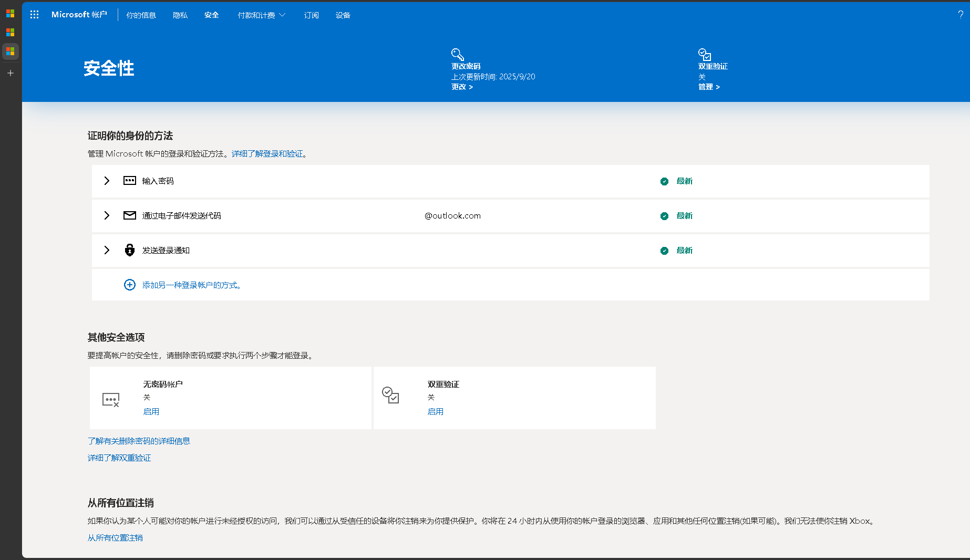This screenshot has height=560, width=970.
Task: Click the Microsoft 帐户 home link
Action: (79, 15)
